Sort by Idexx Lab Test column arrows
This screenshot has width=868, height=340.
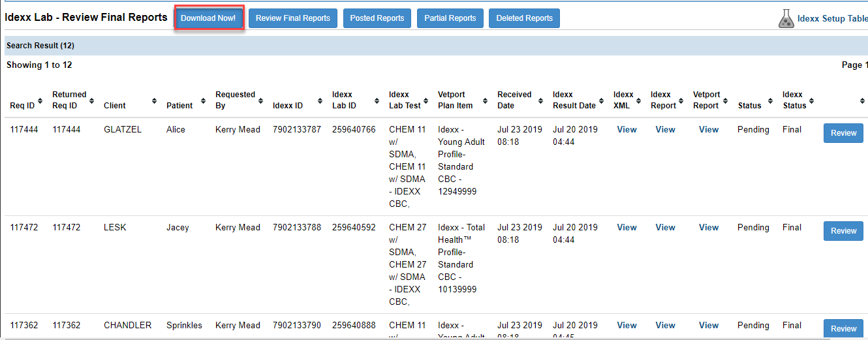point(427,101)
